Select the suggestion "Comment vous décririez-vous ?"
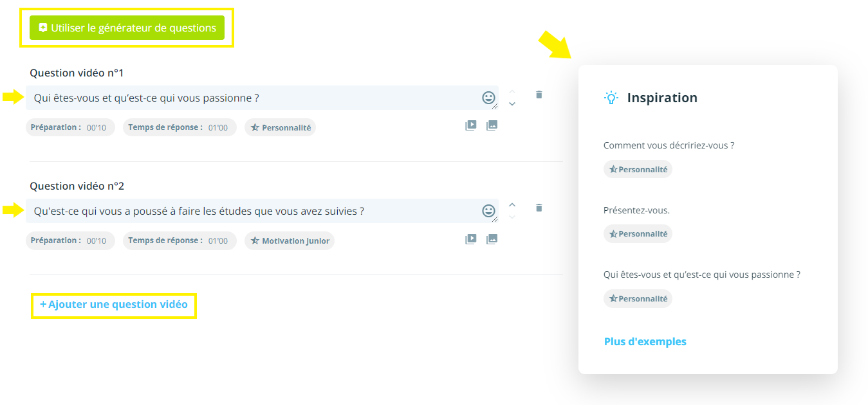 tap(669, 145)
